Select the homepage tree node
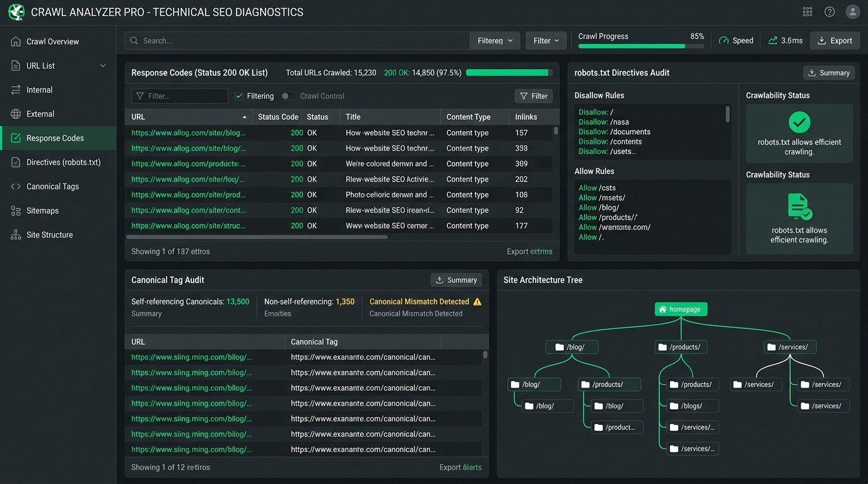Image resolution: width=868 pixels, height=484 pixels. tap(681, 309)
